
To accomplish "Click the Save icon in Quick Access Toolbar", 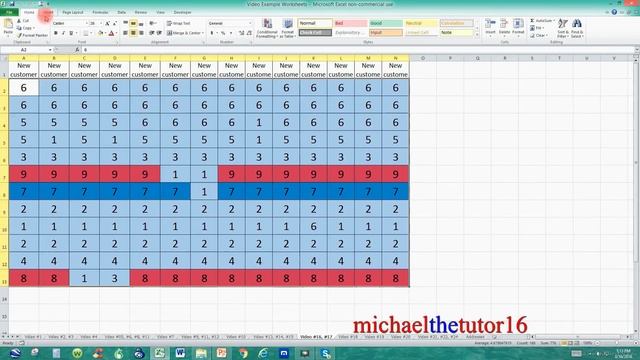I will point(12,4).
